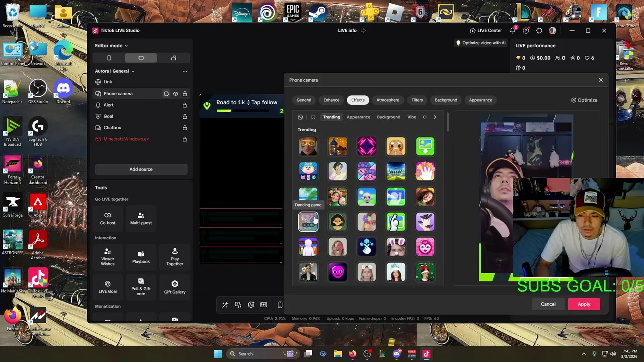This screenshot has width=644, height=362.
Task: Open the Viewer Wishes tool
Action: [107, 258]
